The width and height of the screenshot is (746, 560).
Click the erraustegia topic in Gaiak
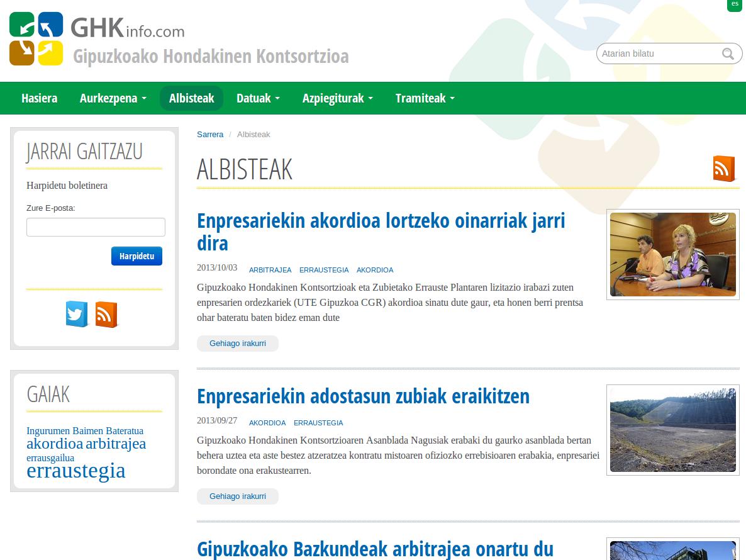pos(75,471)
